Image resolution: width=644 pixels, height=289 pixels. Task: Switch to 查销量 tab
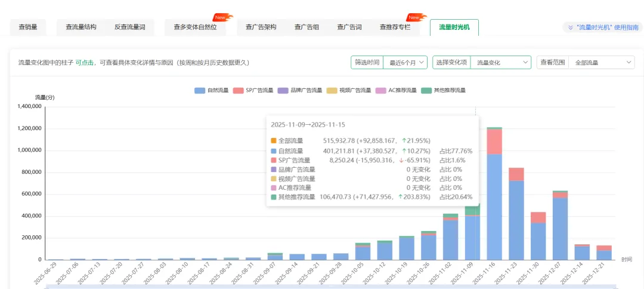click(28, 27)
